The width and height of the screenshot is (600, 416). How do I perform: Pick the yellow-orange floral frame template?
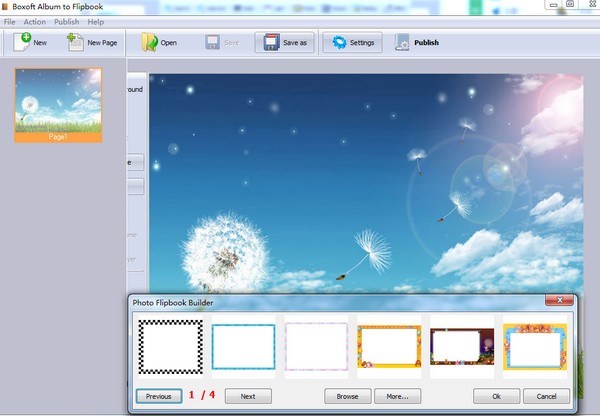388,346
